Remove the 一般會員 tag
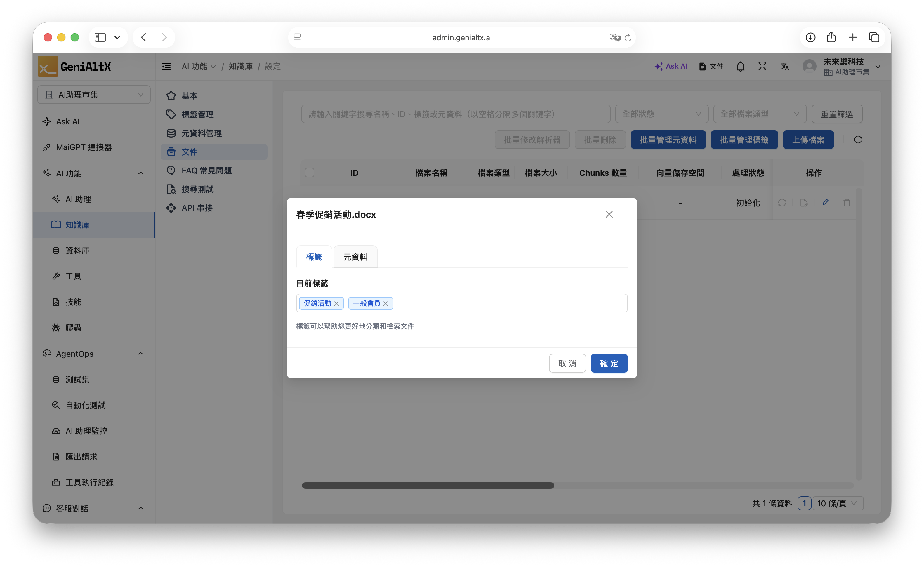The image size is (924, 567). pyautogui.click(x=385, y=304)
